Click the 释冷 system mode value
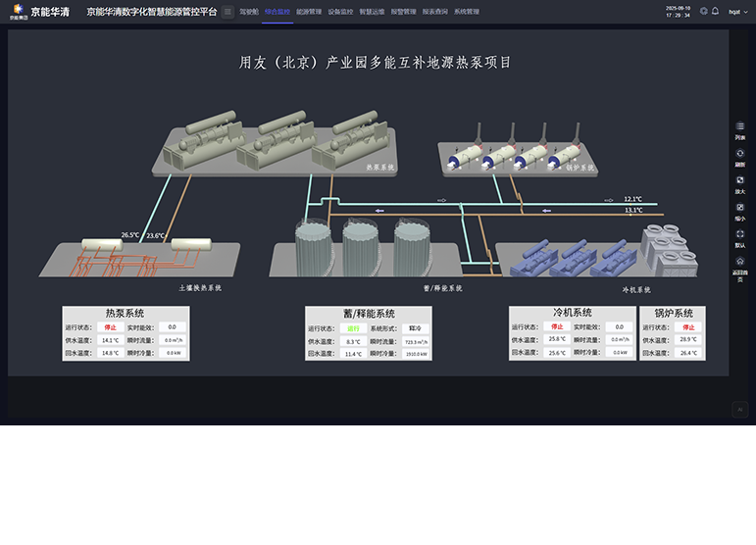The height and width of the screenshot is (545, 756). click(x=415, y=328)
